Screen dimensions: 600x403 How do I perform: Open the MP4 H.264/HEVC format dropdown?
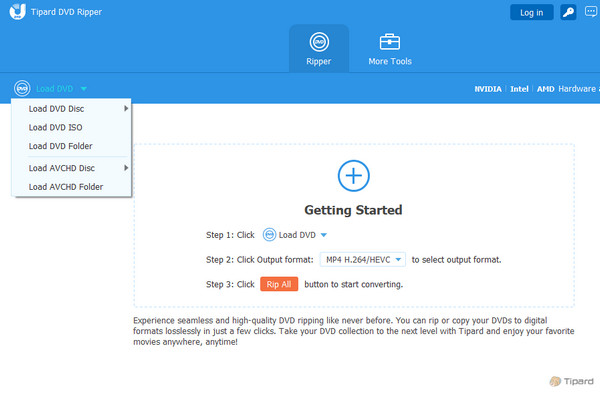tap(363, 259)
